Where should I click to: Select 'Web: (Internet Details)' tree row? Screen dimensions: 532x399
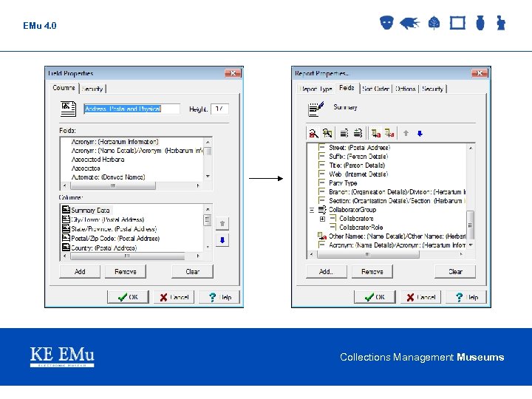[x=358, y=174]
